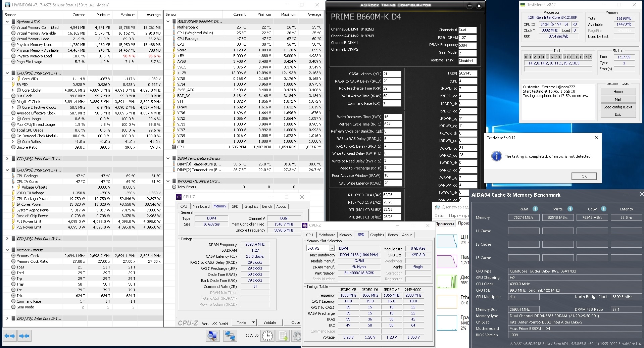
Task: Click the Validate button in CPU-Z
Action: pyautogui.click(x=270, y=322)
